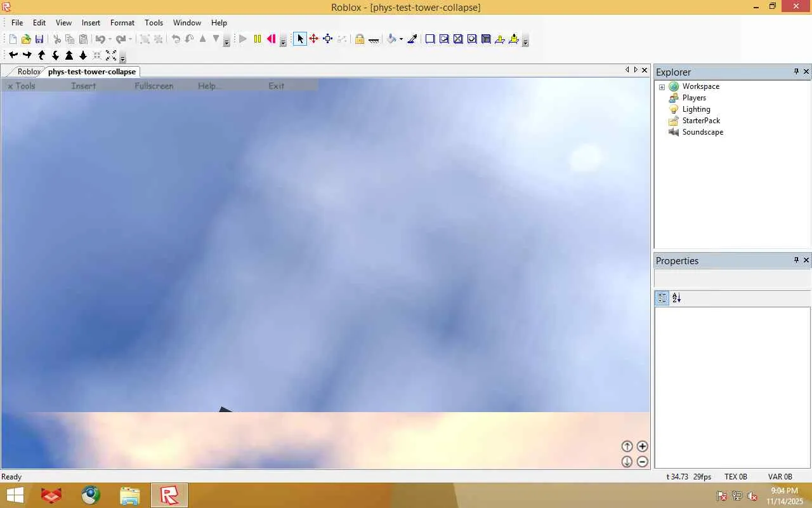Screen dimensions: 812x508
Task: Open the run toolbar overflow options
Action: coord(283,42)
